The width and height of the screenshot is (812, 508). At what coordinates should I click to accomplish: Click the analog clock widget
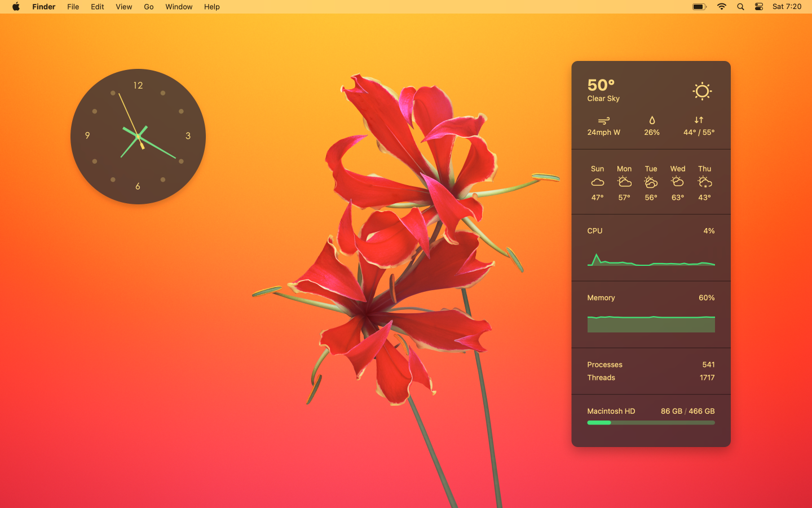pos(138,137)
